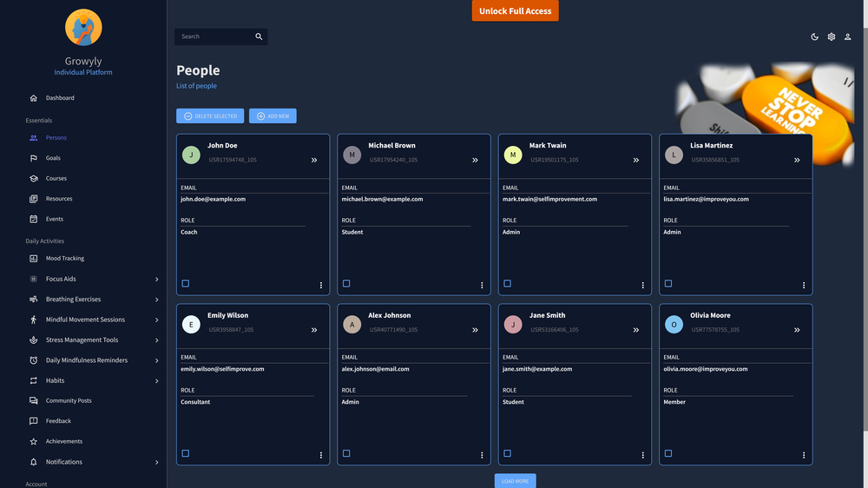Viewport: 868px width, 488px height.
Task: Open Mark Twain card three-dot menu
Action: pos(642,286)
